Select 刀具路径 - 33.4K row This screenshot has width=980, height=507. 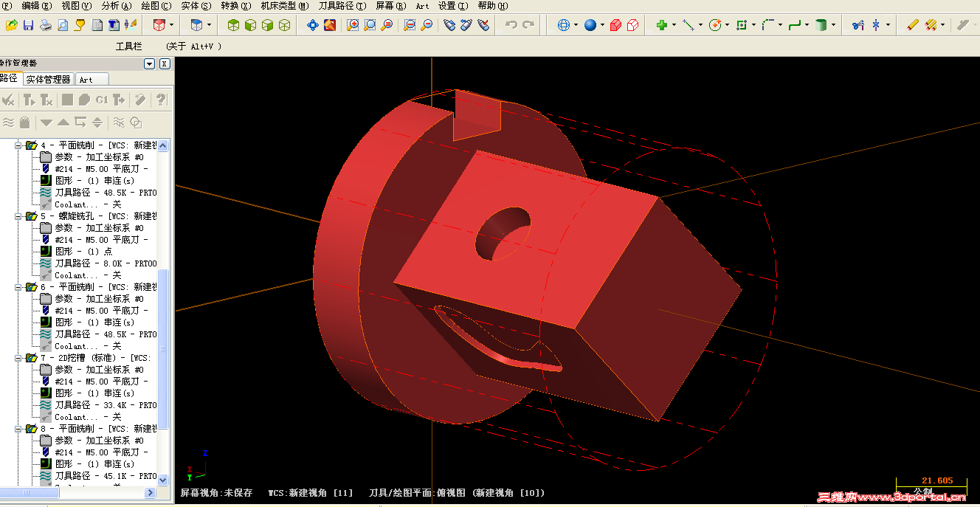click(99, 405)
